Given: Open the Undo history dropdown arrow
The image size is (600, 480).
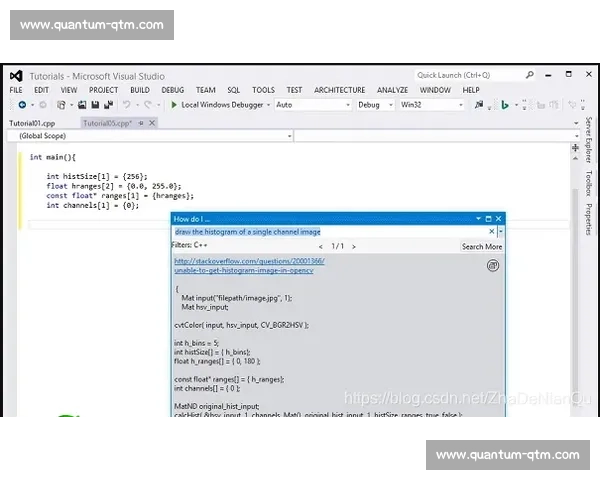Looking at the screenshot, I should 137,105.
